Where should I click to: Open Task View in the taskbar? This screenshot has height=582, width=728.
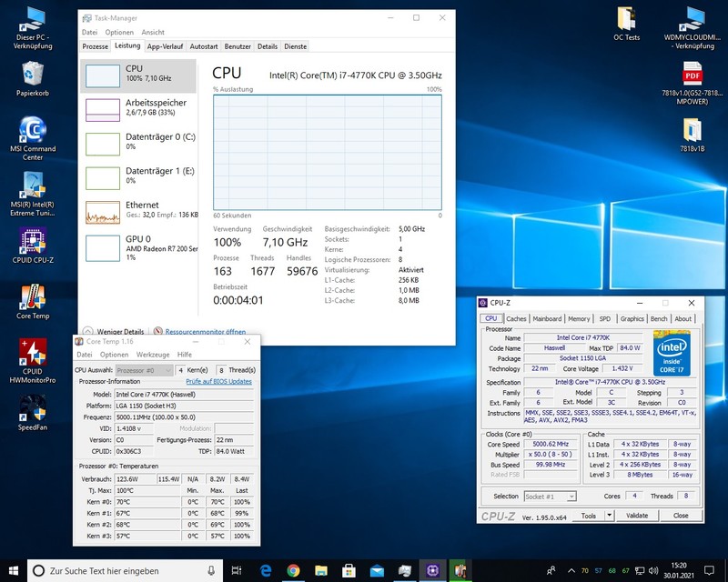pyautogui.click(x=237, y=570)
